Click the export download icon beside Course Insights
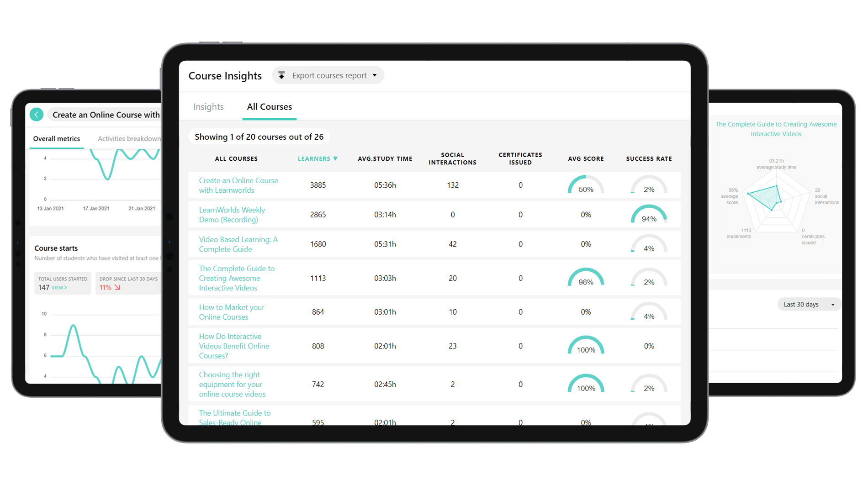Image resolution: width=868 pixels, height=485 pixels. (x=282, y=75)
